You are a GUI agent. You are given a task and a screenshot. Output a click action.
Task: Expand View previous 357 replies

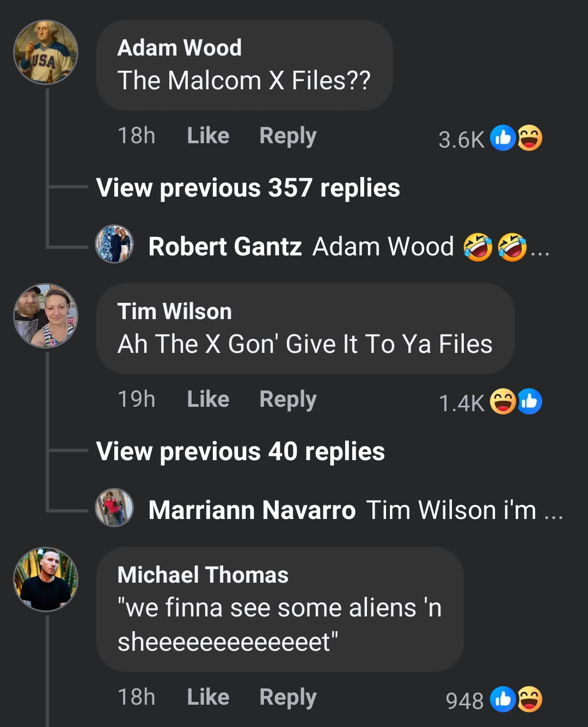(248, 188)
